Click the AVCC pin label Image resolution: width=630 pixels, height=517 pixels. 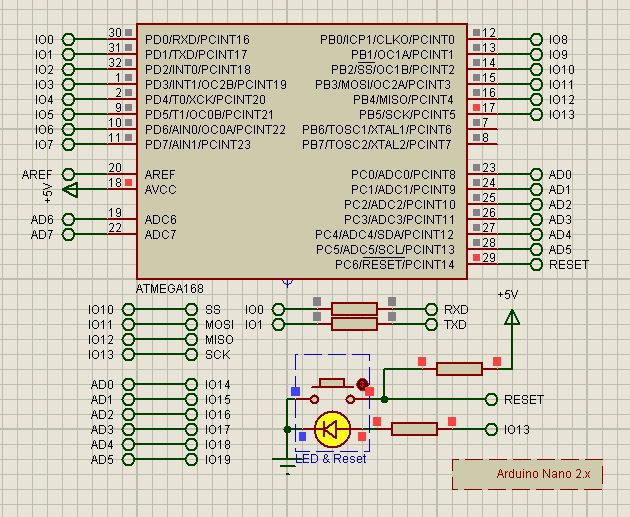[x=160, y=190]
